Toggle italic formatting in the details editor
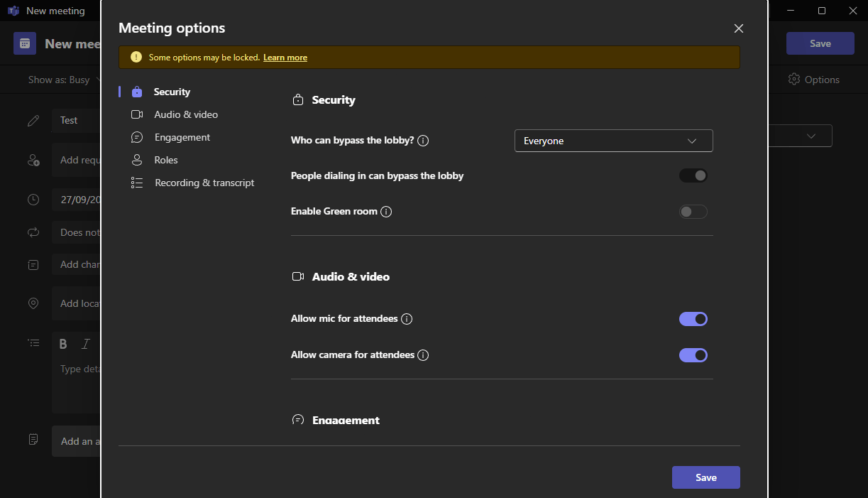This screenshot has width=868, height=498. click(84, 343)
